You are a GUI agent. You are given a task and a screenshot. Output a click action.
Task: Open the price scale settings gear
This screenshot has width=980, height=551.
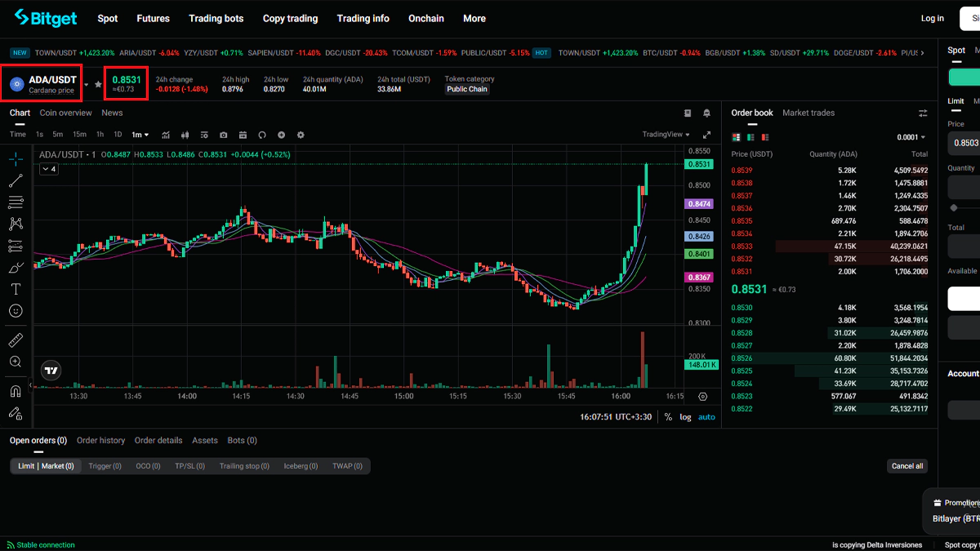click(703, 396)
